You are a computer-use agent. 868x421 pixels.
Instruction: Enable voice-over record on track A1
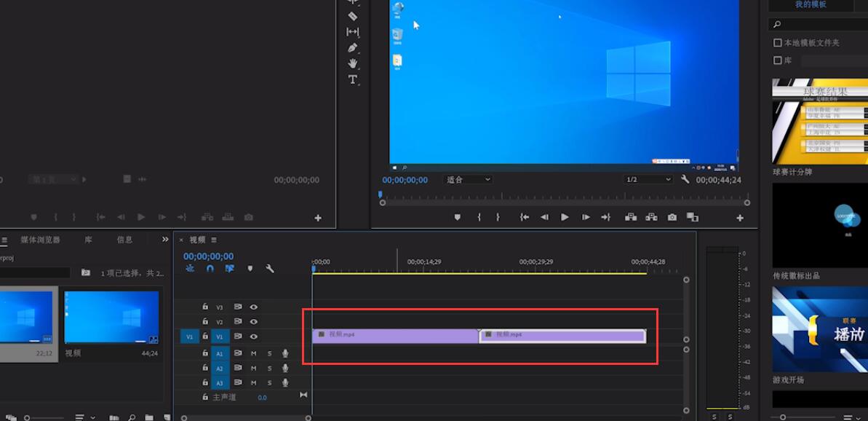click(285, 353)
